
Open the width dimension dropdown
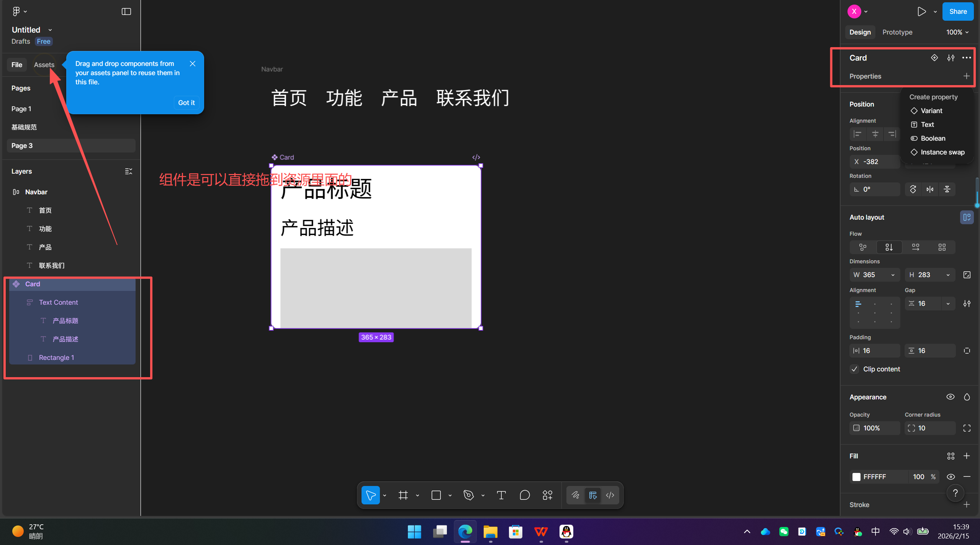892,274
